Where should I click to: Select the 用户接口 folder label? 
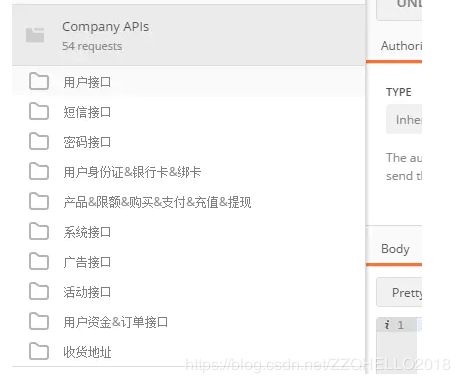(x=87, y=82)
